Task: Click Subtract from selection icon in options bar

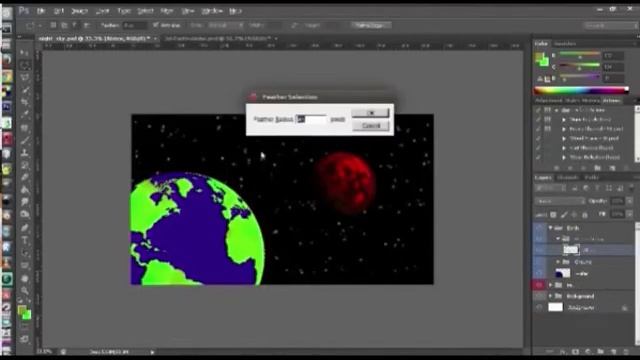Action: [75, 25]
